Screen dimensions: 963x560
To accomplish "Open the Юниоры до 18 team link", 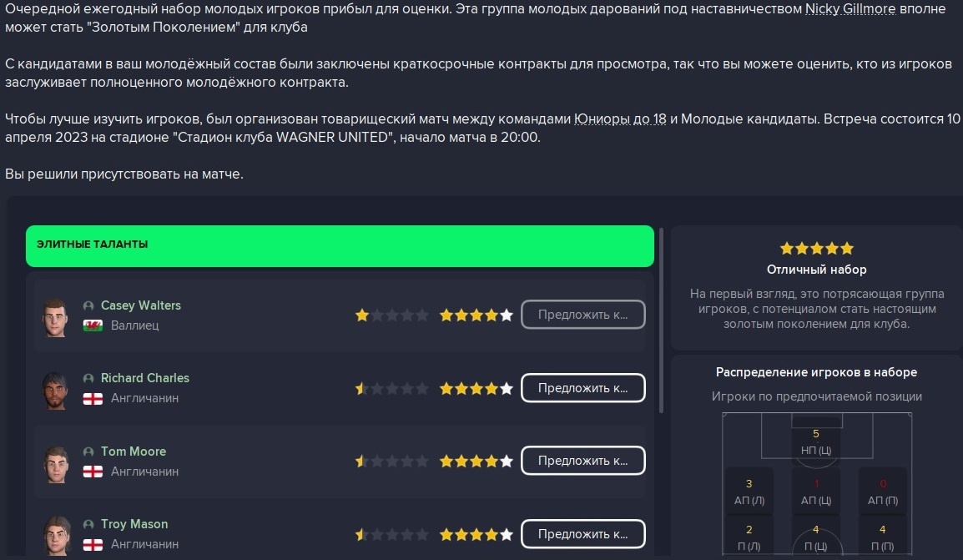I will tap(620, 119).
